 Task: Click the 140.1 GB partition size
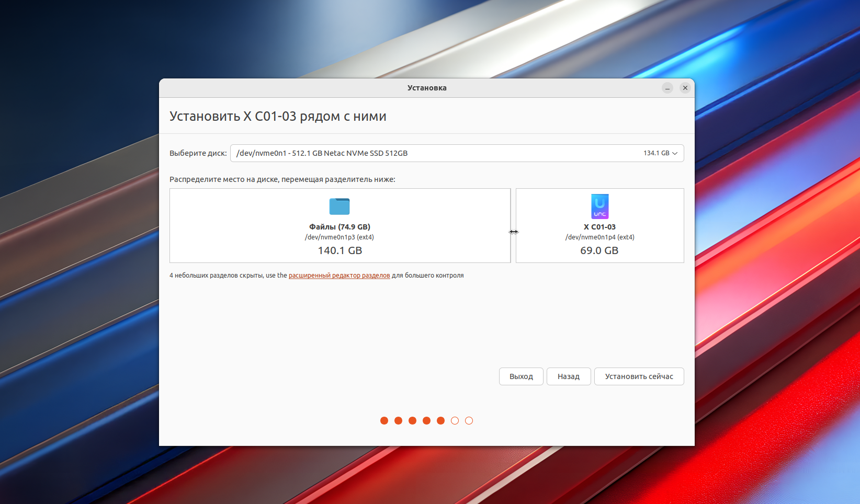tap(340, 250)
